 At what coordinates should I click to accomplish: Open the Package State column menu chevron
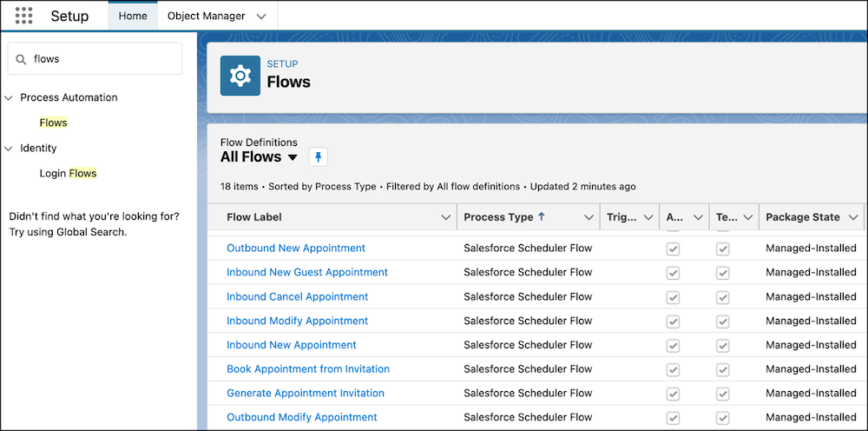(x=853, y=218)
